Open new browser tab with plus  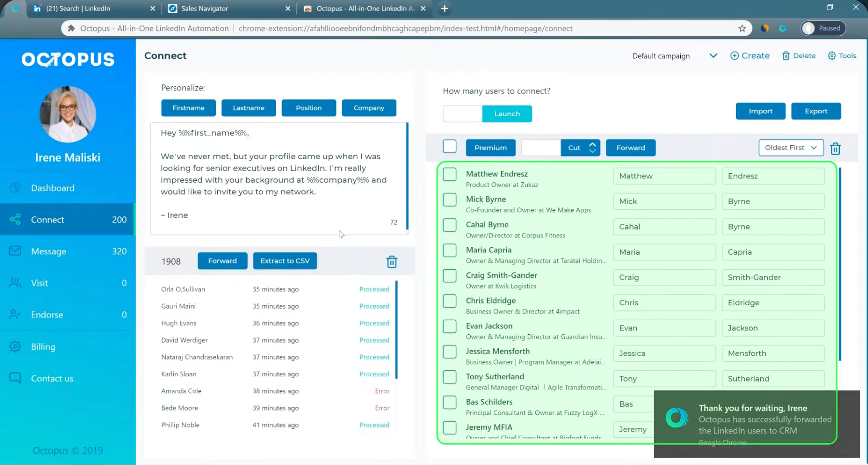[445, 8]
